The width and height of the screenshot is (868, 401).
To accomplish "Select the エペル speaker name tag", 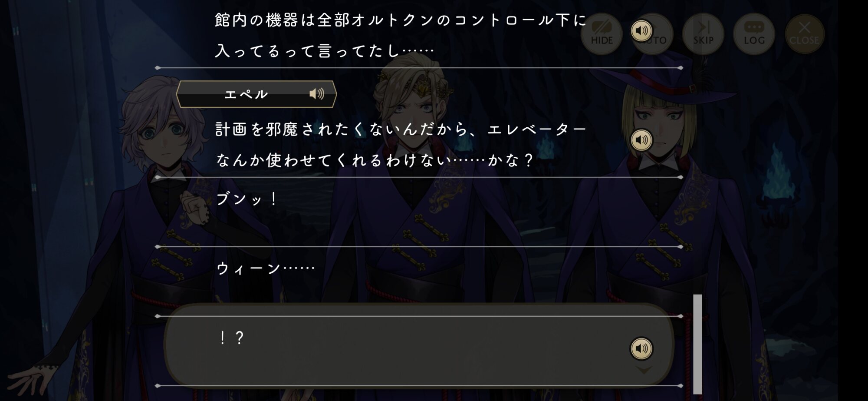I will coord(256,94).
